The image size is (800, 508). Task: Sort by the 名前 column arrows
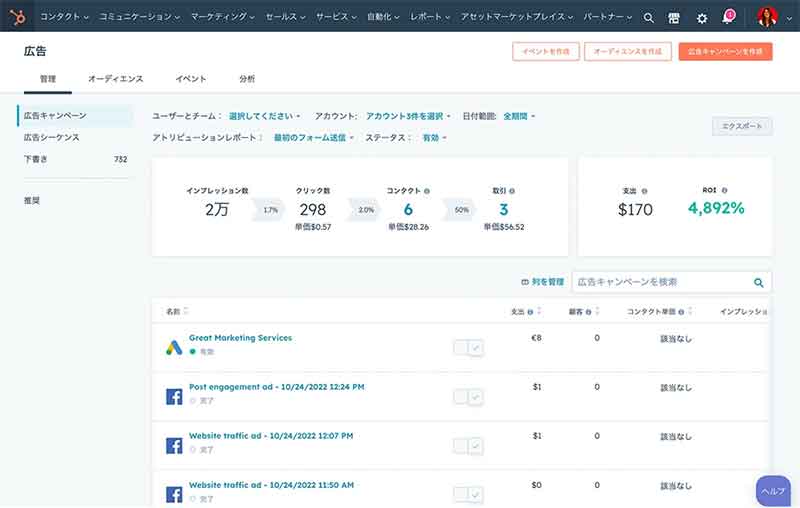point(186,311)
